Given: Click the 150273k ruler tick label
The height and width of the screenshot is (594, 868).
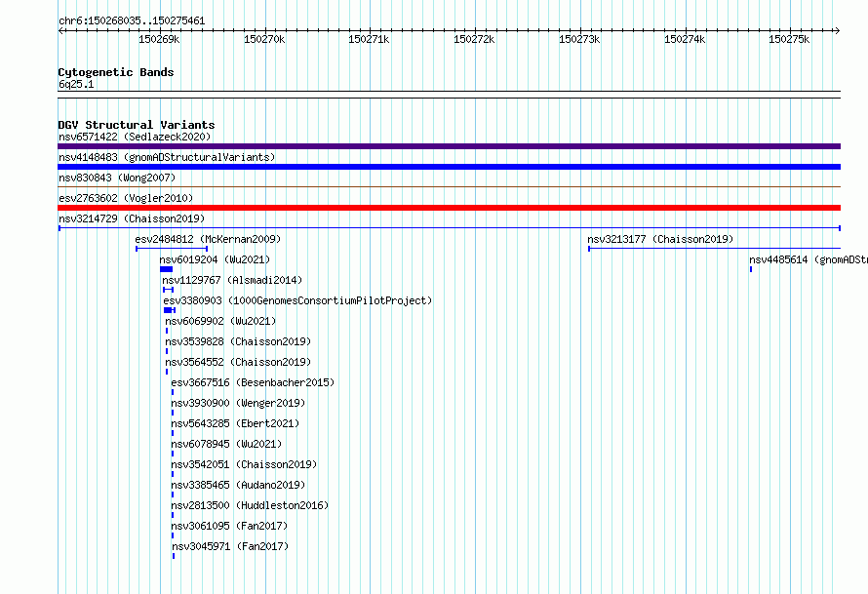Looking at the screenshot, I should coord(579,39).
